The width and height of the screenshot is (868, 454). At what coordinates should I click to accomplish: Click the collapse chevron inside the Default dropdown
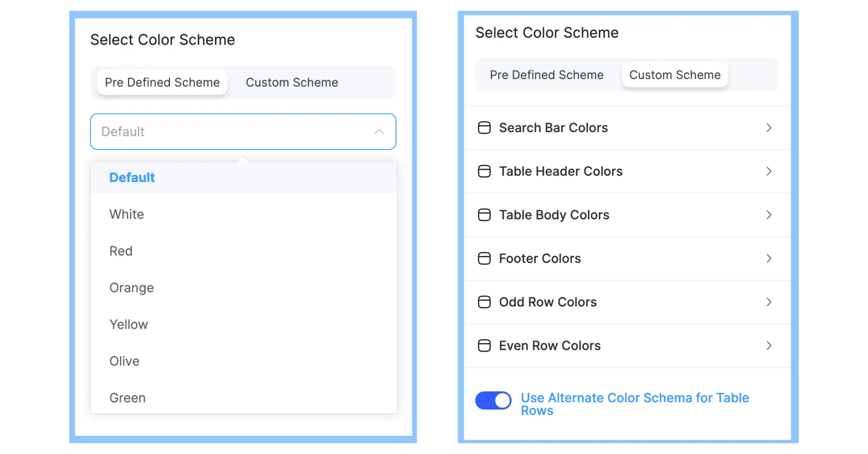(x=379, y=132)
